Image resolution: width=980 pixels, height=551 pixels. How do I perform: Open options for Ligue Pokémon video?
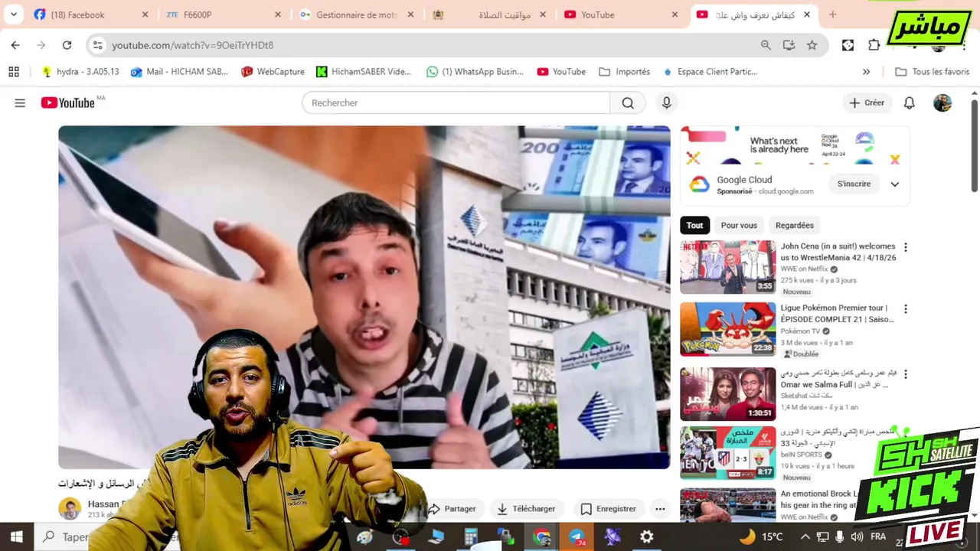pyautogui.click(x=906, y=309)
